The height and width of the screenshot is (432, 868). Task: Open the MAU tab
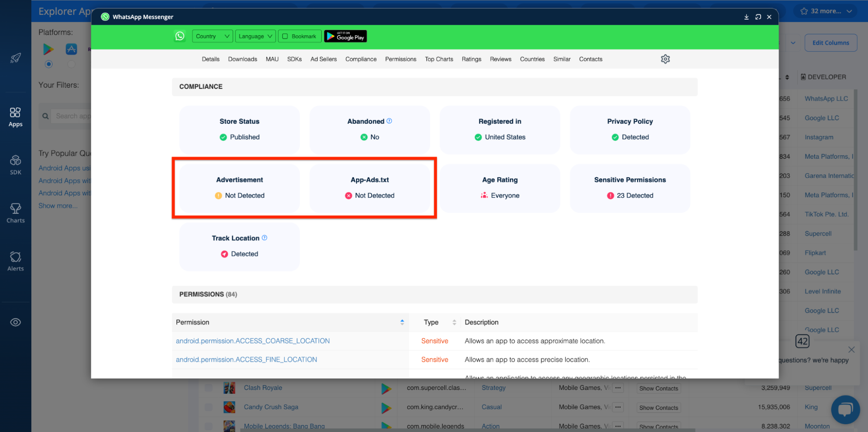click(272, 59)
